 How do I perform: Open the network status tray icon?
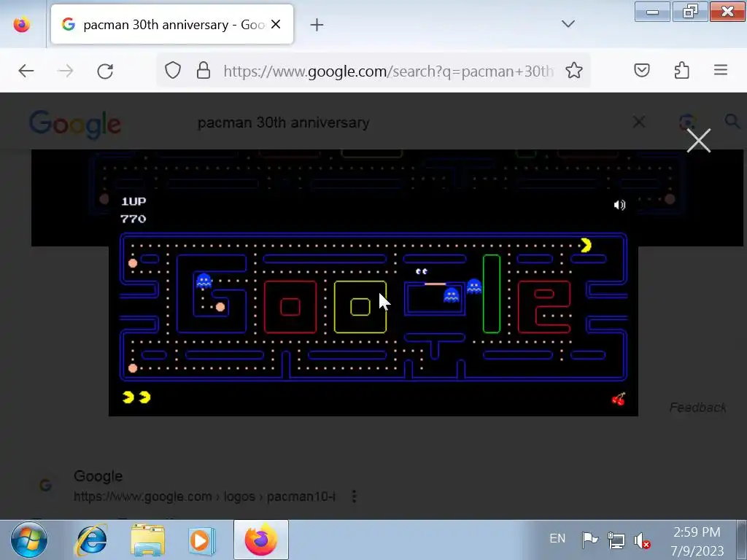click(x=616, y=540)
